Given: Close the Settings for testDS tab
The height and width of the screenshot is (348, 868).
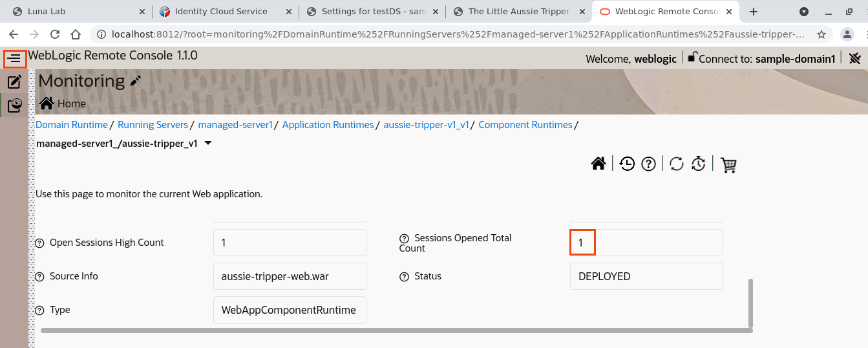Looking at the screenshot, I should coord(436,12).
